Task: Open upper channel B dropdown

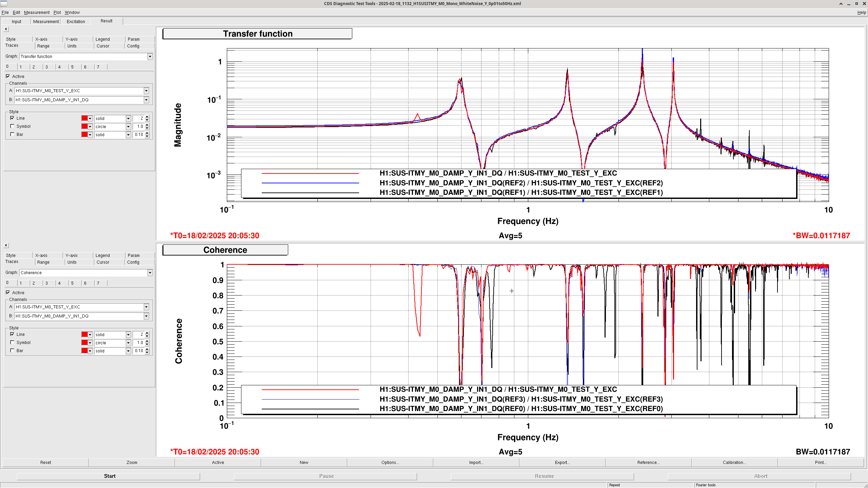Action: click(x=146, y=100)
